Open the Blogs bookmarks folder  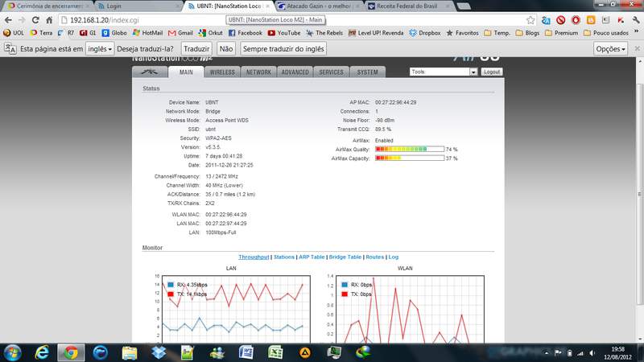tap(527, 33)
